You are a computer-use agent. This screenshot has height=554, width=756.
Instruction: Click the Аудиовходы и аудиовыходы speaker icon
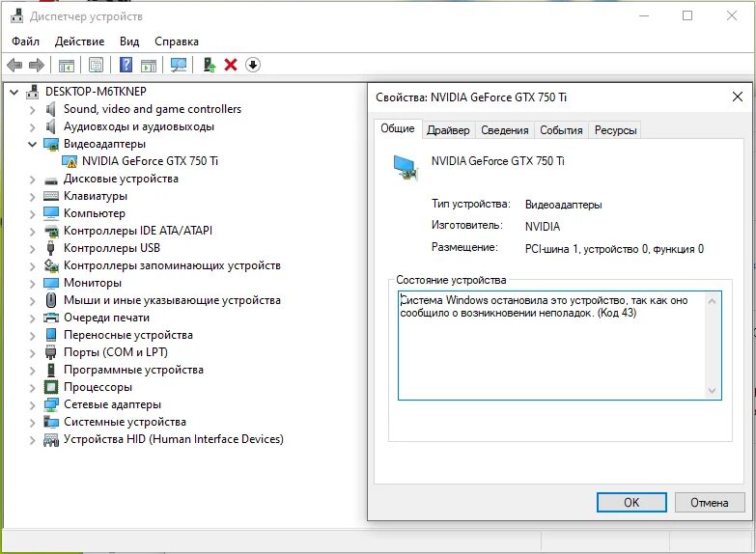pos(50,126)
